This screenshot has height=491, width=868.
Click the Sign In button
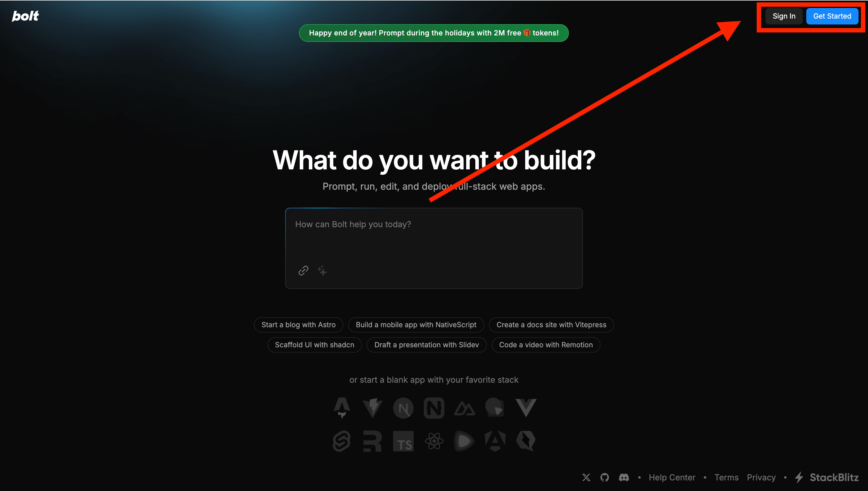(x=784, y=16)
